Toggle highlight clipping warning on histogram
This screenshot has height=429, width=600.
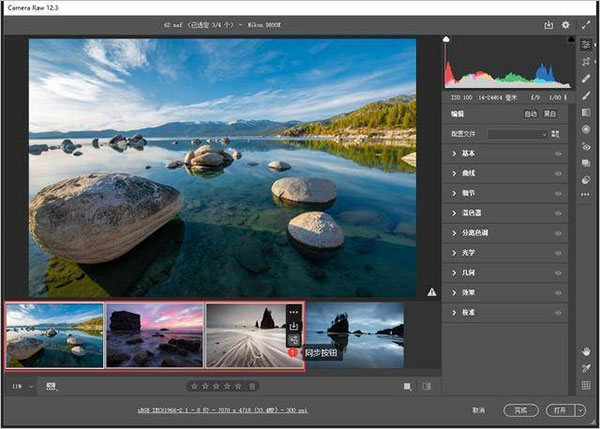coord(571,39)
